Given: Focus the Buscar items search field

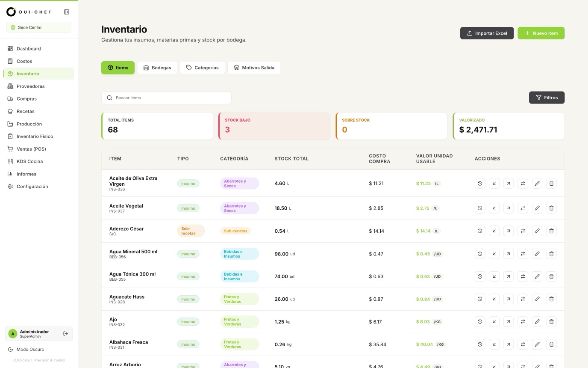Looking at the screenshot, I should (166, 98).
